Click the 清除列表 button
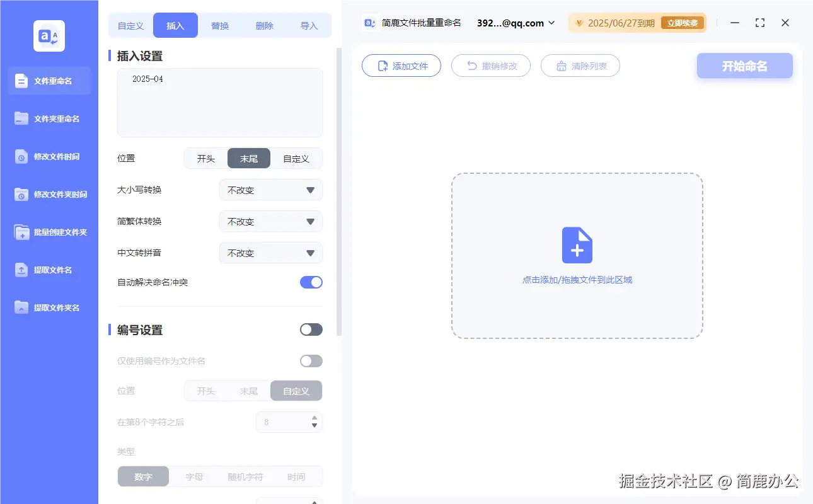813x504 pixels. pos(580,66)
